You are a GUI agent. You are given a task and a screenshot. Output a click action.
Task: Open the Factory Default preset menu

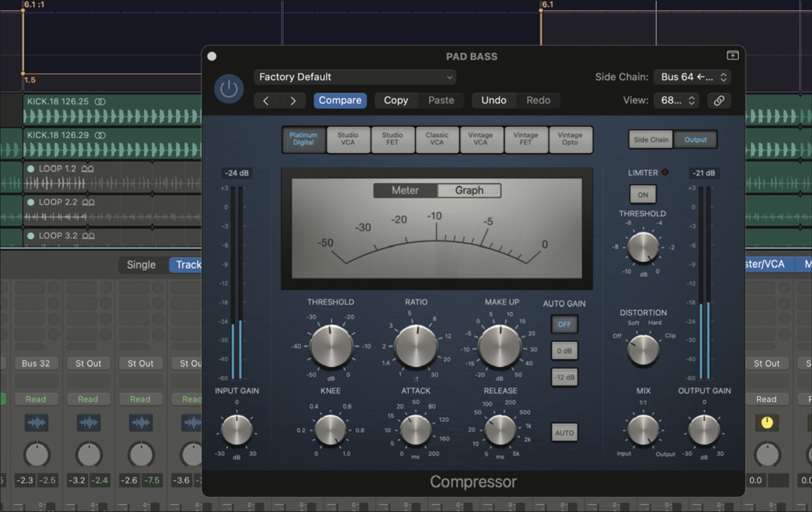click(x=355, y=77)
